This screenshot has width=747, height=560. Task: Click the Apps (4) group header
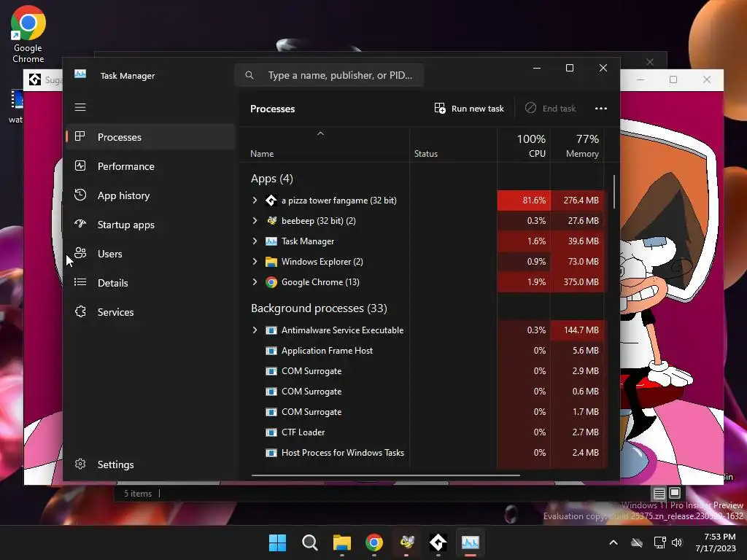272,179
